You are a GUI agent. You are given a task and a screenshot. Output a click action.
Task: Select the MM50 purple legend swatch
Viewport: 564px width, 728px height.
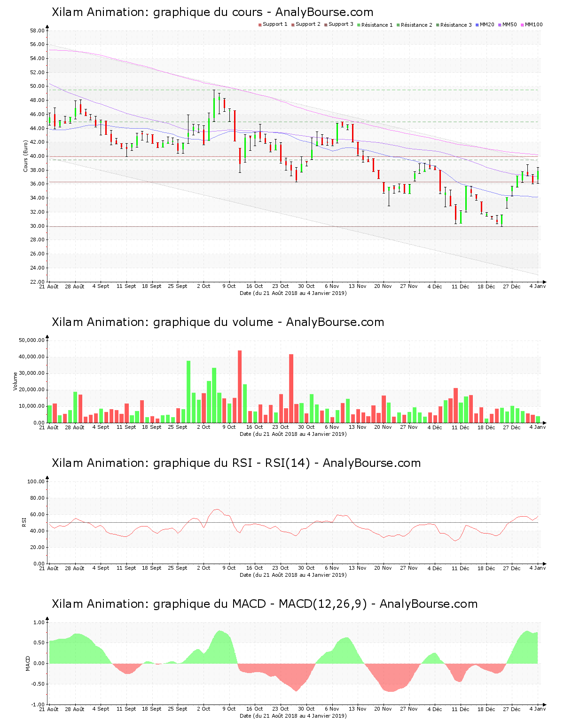(x=500, y=24)
